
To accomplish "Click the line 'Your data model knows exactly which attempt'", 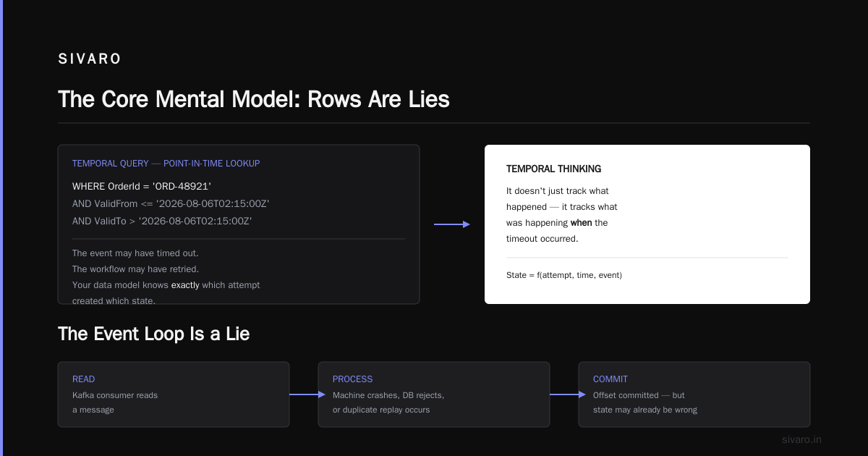I will tap(166, 285).
